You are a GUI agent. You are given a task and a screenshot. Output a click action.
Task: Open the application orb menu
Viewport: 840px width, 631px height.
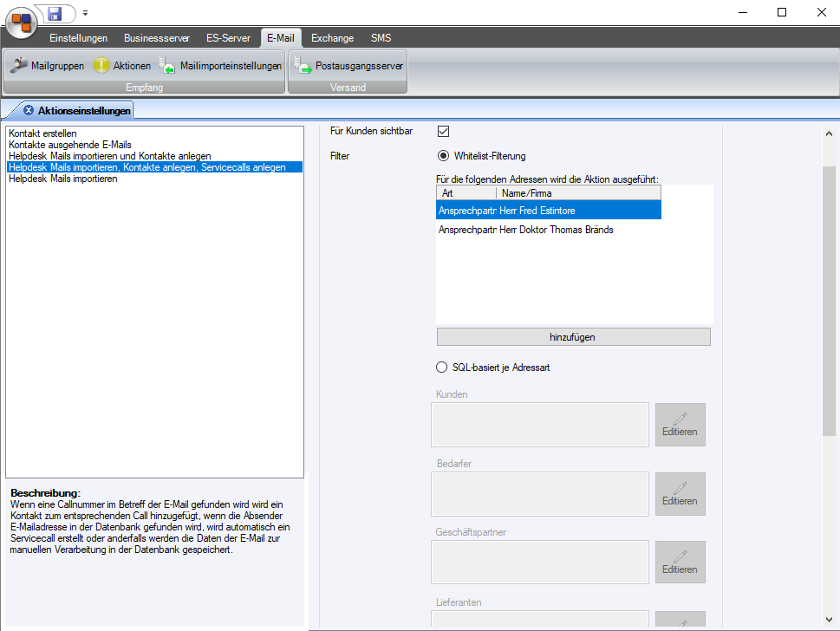coord(21,23)
